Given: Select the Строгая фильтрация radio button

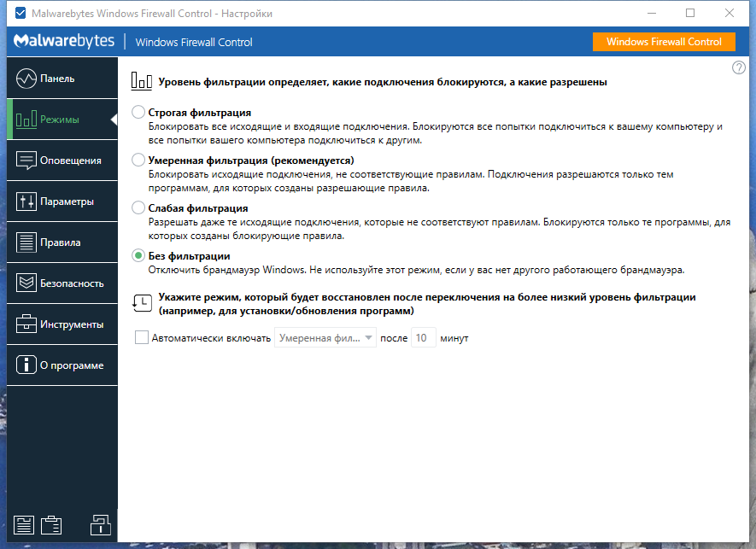Looking at the screenshot, I should tap(138, 112).
